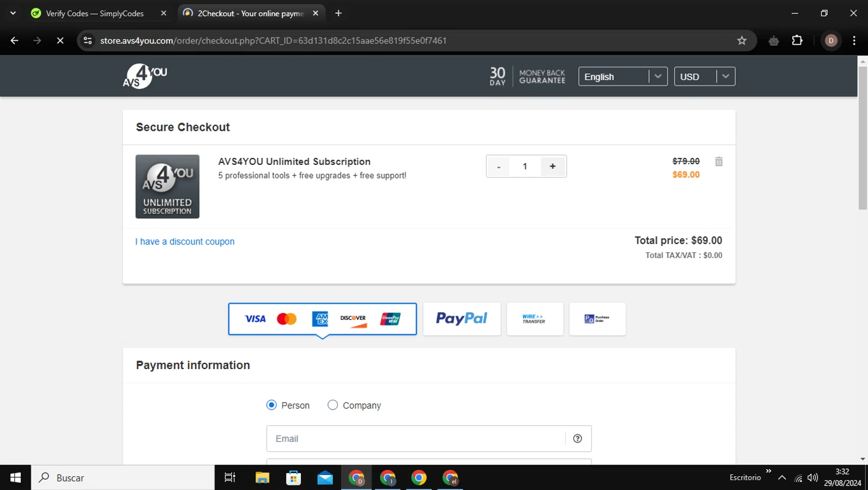Open the network status tray icon
868x490 pixels.
coord(799,478)
